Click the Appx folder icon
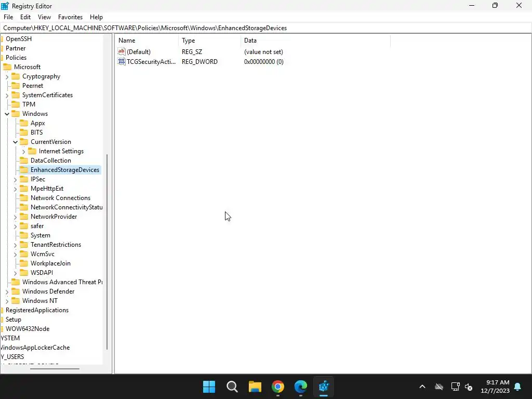Screen dimensions: 532x399 coord(24,123)
